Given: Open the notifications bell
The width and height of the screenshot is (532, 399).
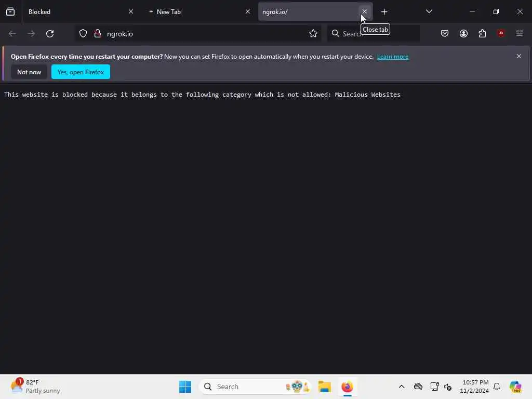Looking at the screenshot, I should (x=497, y=387).
